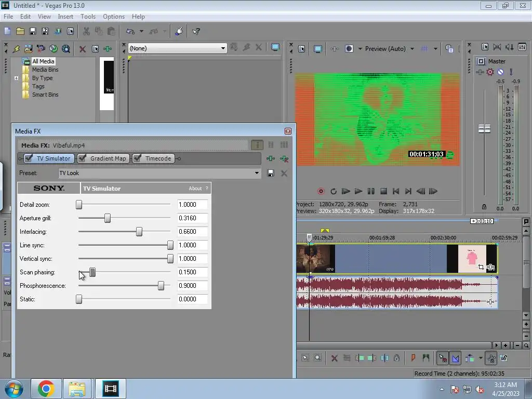Select the Media Bins folder
Viewport: 532px width, 399px height.
(x=45, y=70)
